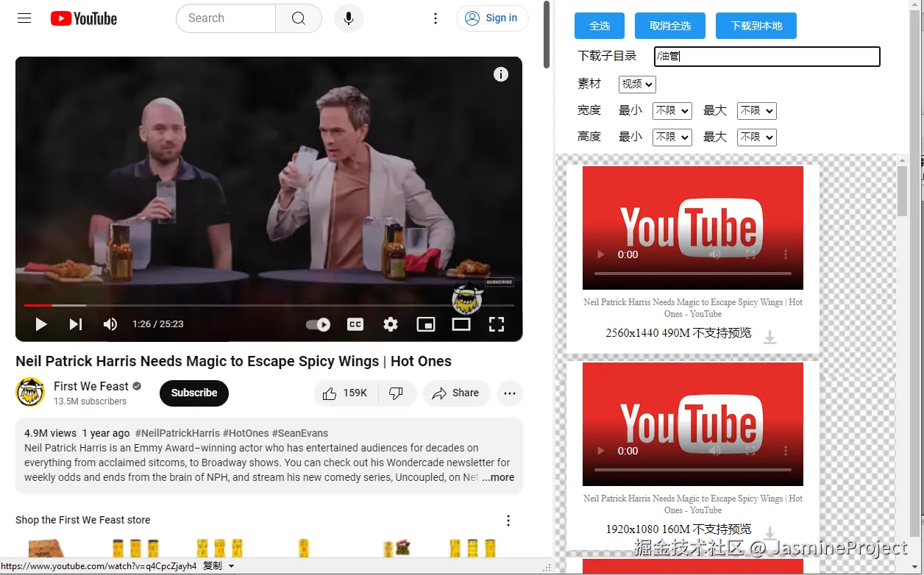The width and height of the screenshot is (924, 575).
Task: Open 2560x1440 preview more options
Action: [x=786, y=254]
